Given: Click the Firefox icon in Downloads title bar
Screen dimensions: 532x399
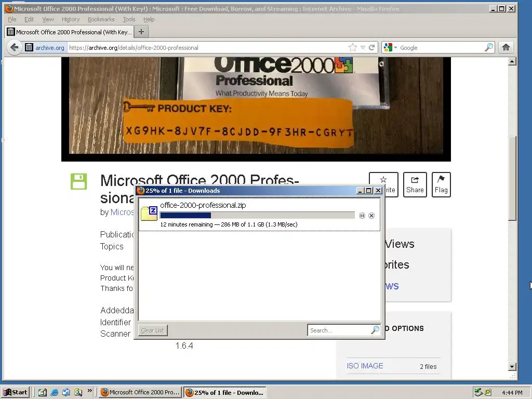Looking at the screenshot, I should [140, 190].
